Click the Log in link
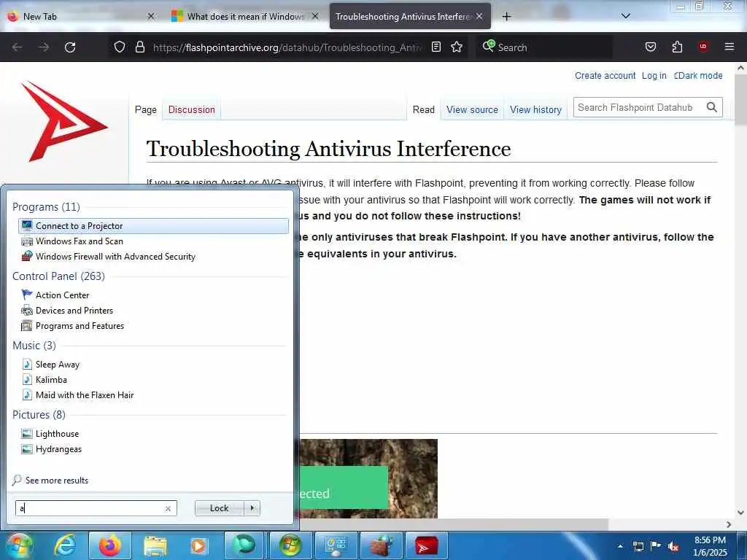Viewport: 747px width, 560px height. tap(654, 75)
